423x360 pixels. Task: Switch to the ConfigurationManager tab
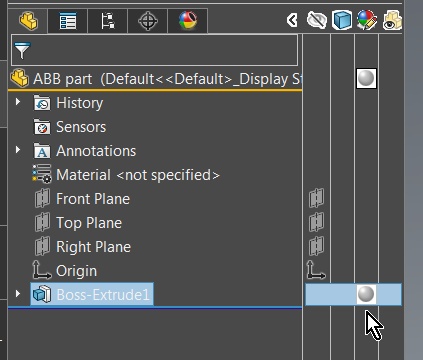[108, 21]
